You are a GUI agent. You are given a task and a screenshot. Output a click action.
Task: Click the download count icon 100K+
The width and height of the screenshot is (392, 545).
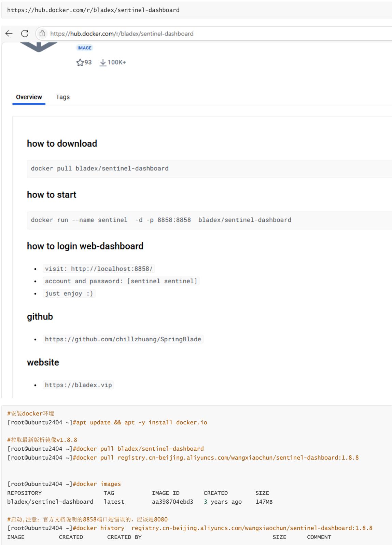pos(103,63)
